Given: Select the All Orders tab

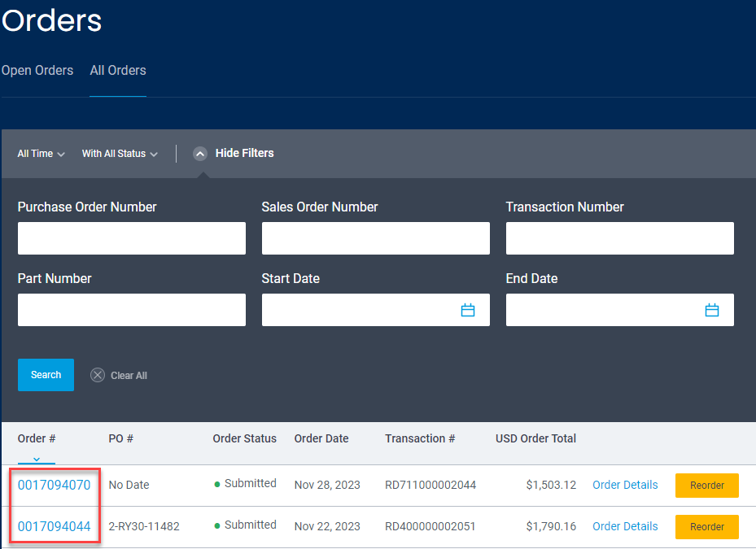Looking at the screenshot, I should coord(118,71).
